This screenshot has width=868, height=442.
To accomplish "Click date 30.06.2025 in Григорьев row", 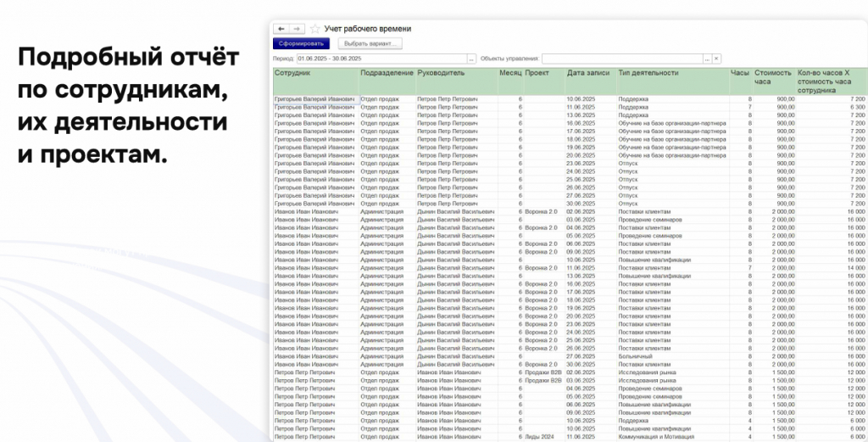I will 581,204.
